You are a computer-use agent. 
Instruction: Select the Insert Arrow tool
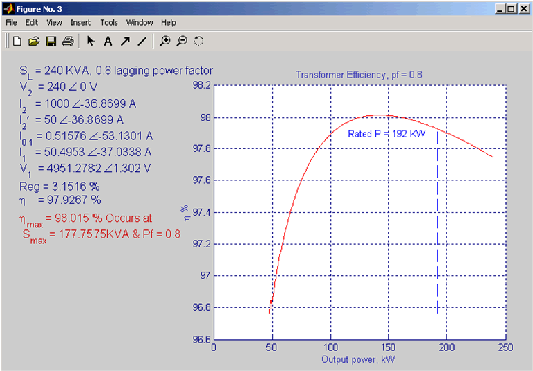point(125,41)
